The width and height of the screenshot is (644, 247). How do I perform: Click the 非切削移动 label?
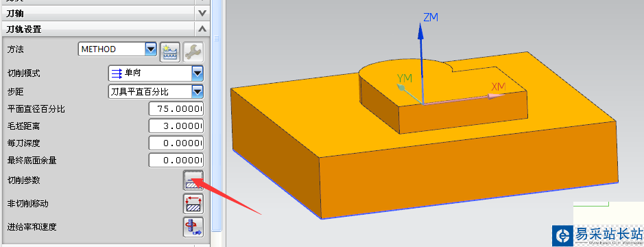click(x=28, y=204)
